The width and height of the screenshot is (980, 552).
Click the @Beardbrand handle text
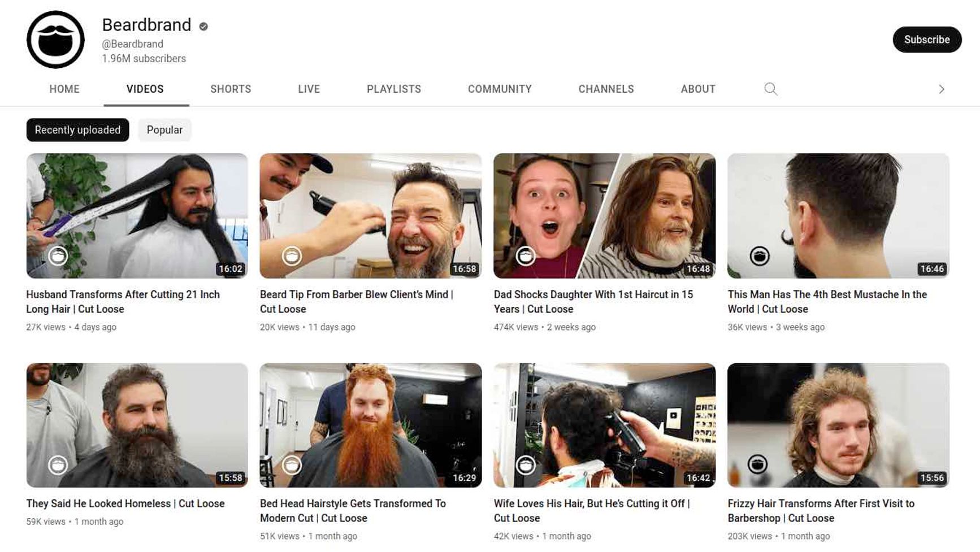coord(132,44)
